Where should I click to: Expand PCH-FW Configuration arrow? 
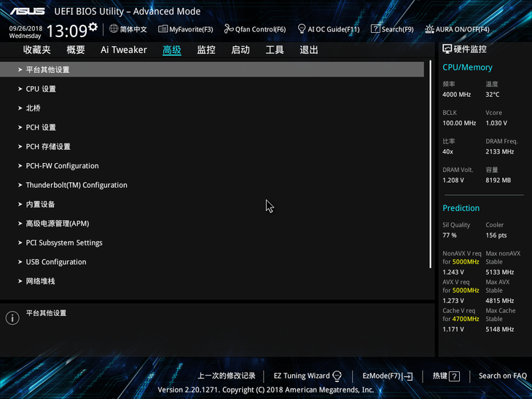point(20,166)
